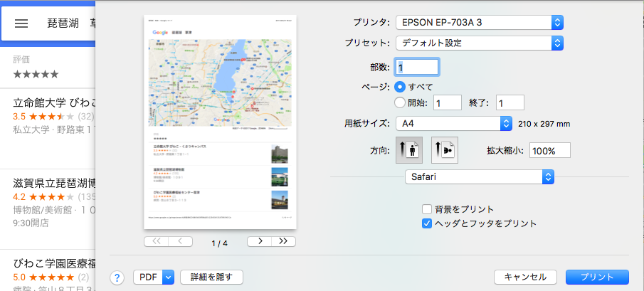Open the Safari options dropdown

point(479,176)
